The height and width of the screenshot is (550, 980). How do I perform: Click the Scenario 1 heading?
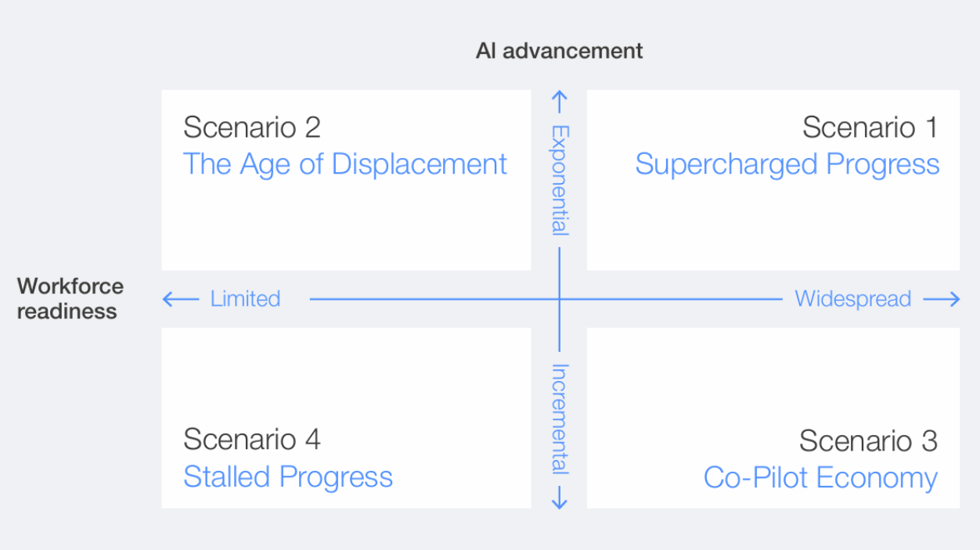tap(869, 128)
